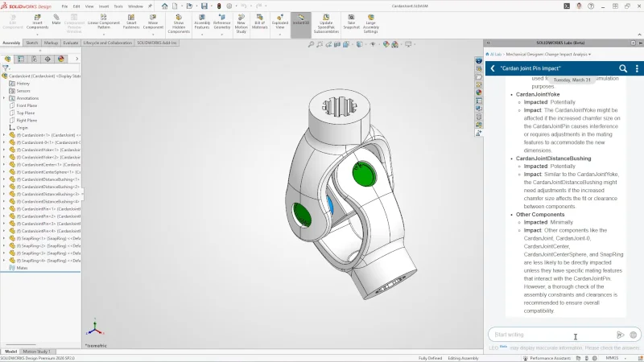Open the Insert menu

pyautogui.click(x=104, y=6)
